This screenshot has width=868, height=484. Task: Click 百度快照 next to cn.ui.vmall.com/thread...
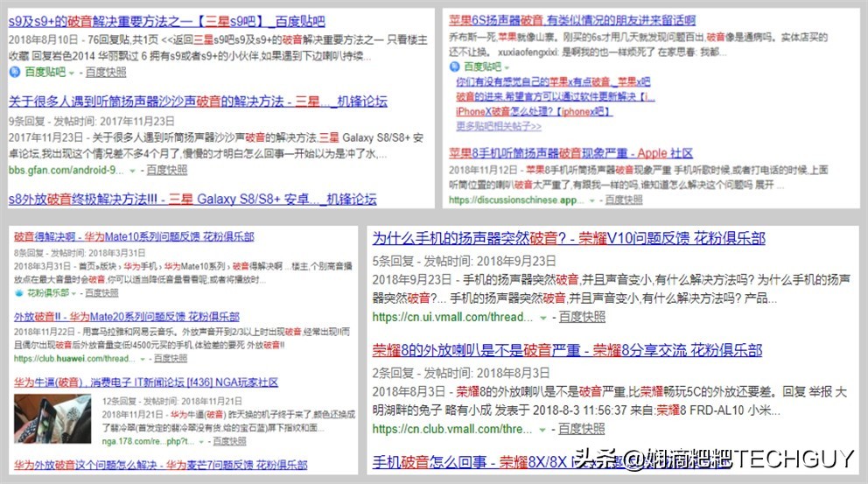pyautogui.click(x=582, y=318)
